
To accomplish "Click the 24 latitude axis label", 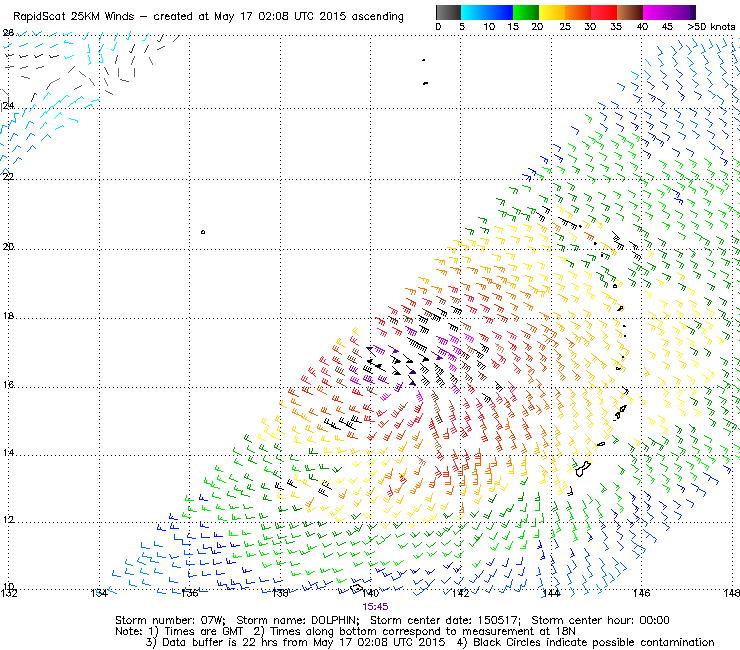I will pos(8,106).
